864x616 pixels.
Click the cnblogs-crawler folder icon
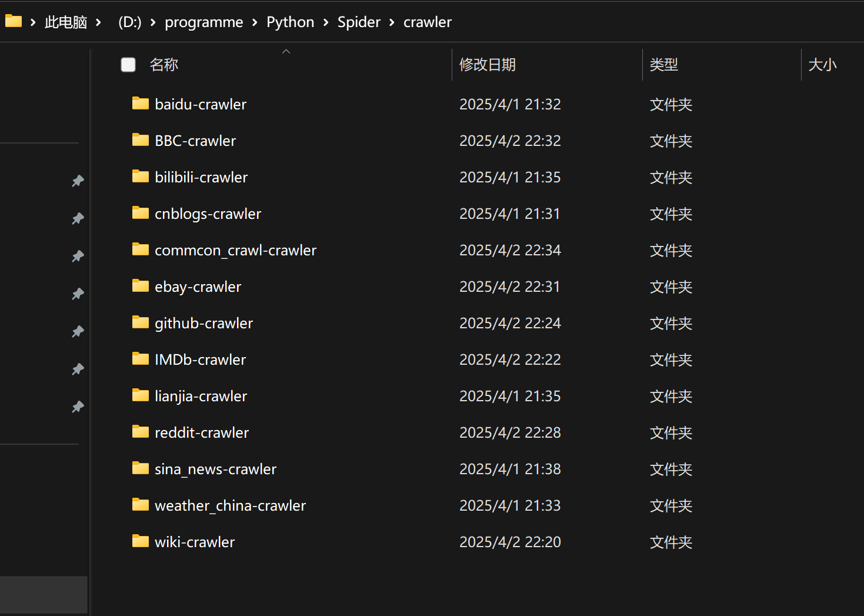click(141, 213)
